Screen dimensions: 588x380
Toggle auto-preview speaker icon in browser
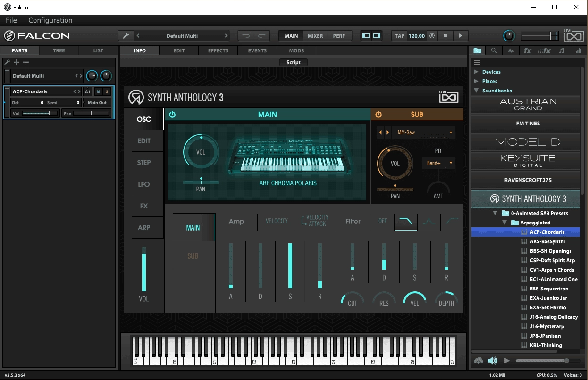point(492,361)
